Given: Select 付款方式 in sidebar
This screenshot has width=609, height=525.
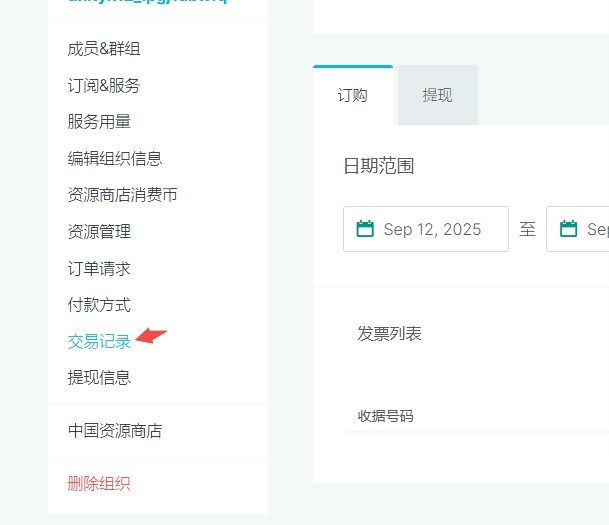Looking at the screenshot, I should 99,305.
